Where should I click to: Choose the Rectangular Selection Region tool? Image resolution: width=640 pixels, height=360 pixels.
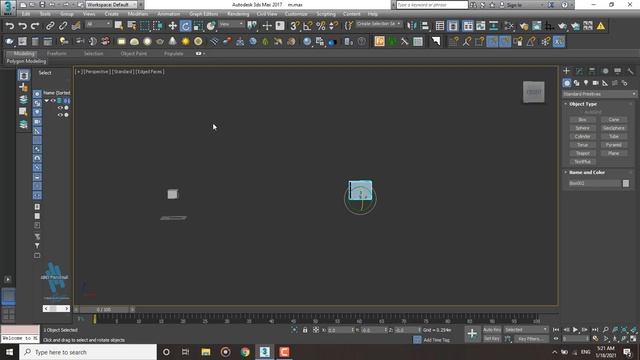point(145,26)
